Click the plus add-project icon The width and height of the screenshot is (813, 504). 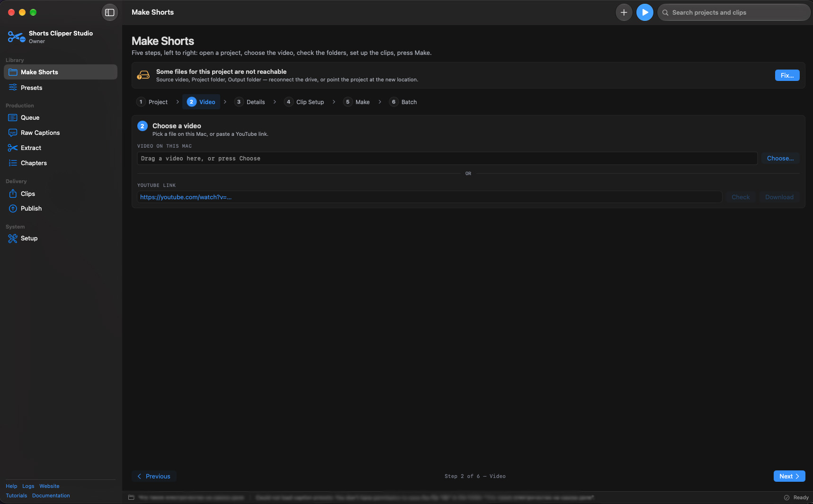tap(624, 12)
